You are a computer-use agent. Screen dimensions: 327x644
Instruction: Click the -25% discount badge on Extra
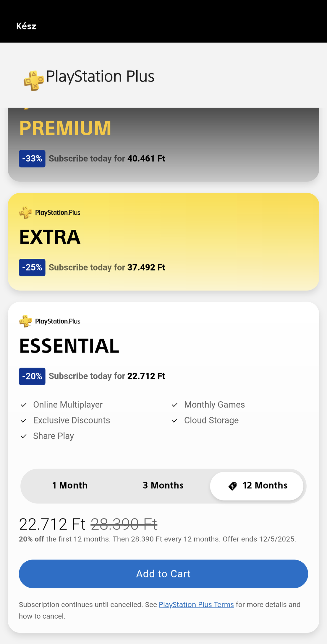(32, 268)
